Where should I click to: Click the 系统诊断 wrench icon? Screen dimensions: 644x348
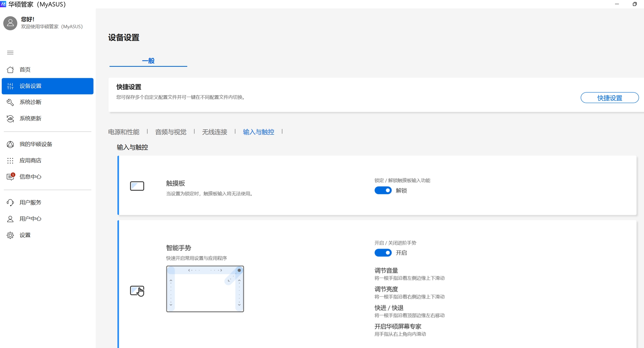[x=10, y=102]
